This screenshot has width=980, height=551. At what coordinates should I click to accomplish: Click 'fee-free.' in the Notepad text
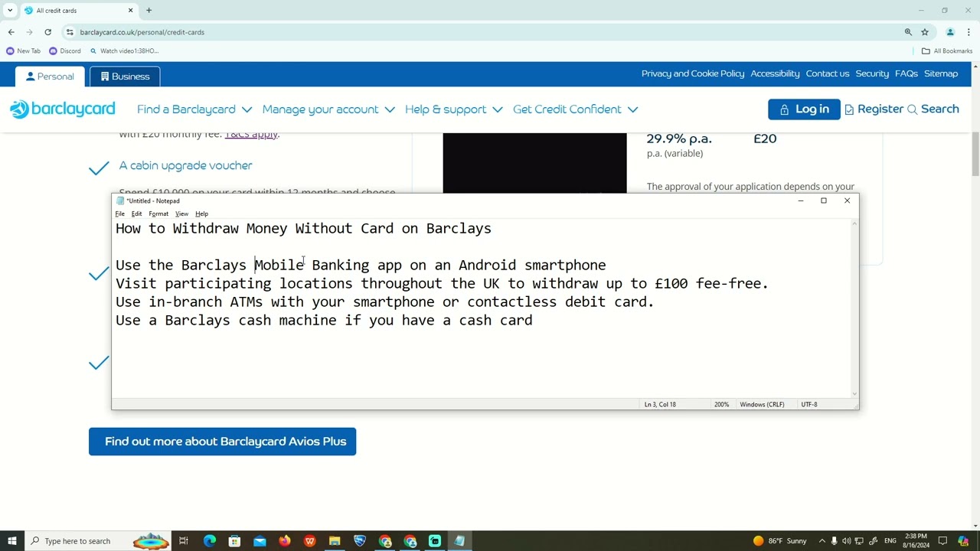click(x=732, y=283)
